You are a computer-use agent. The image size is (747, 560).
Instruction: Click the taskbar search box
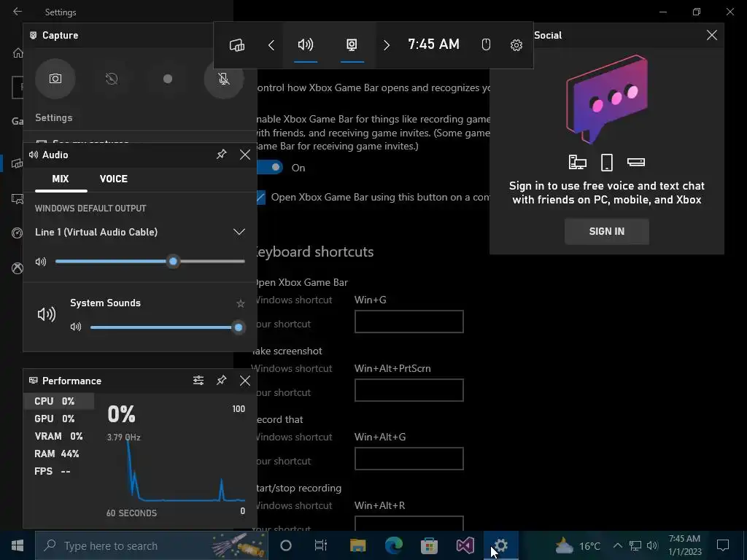[x=152, y=545]
